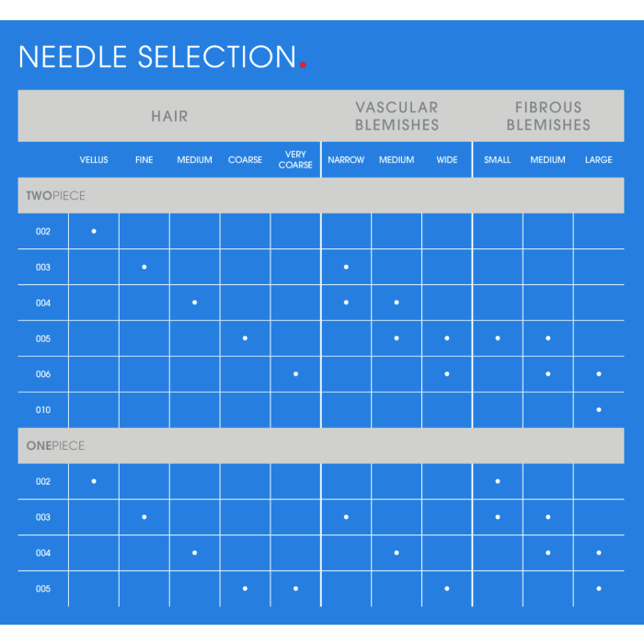Click the dot for TwoPiece 005 Coarse

(x=246, y=339)
